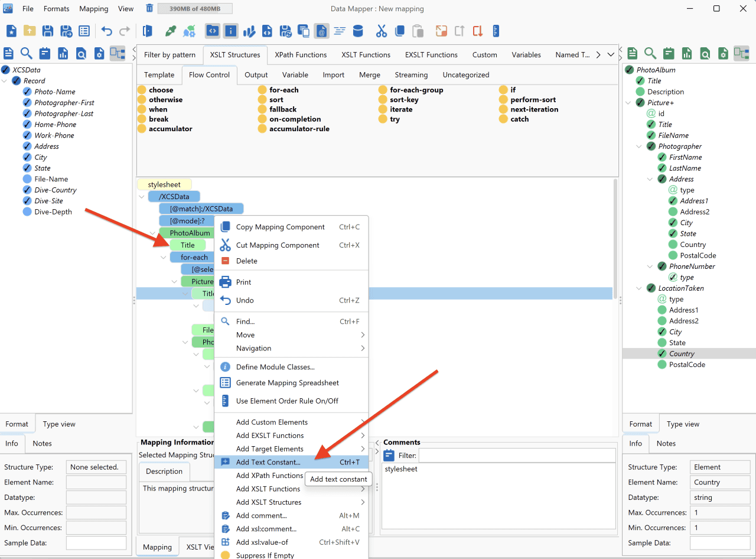The width and height of the screenshot is (756, 559).
Task: Click the database cylinder toolbar icon
Action: (358, 31)
